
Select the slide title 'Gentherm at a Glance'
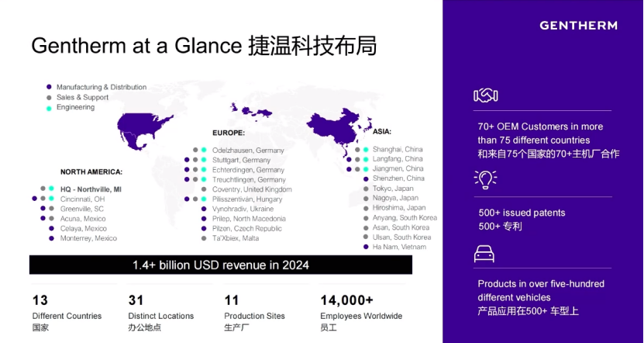(136, 46)
